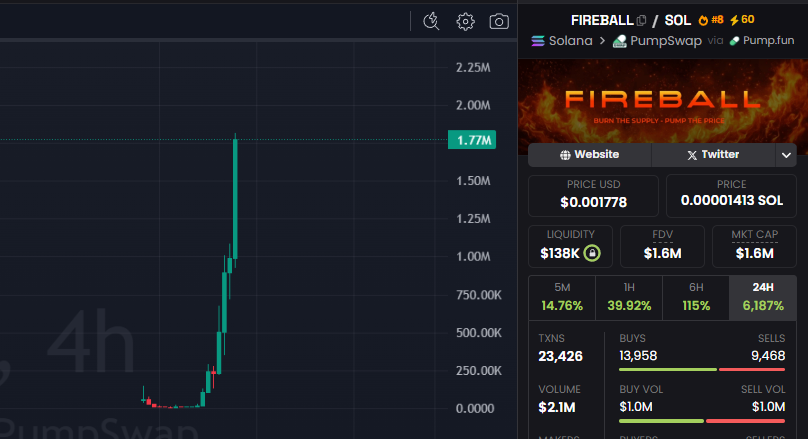Click the 1.77M current price label
This screenshot has width=808, height=439.
[x=472, y=140]
